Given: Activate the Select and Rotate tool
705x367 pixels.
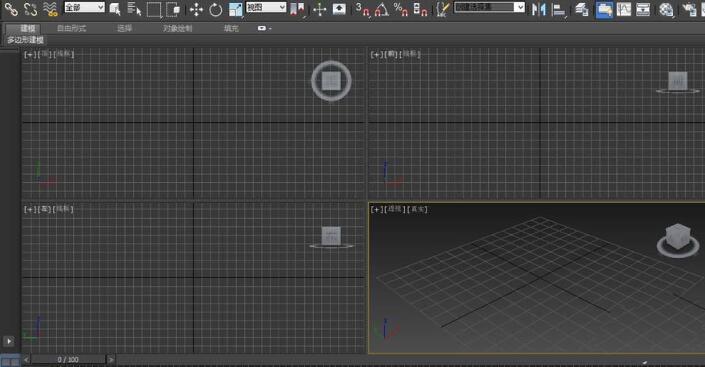Looking at the screenshot, I should tap(216, 9).
